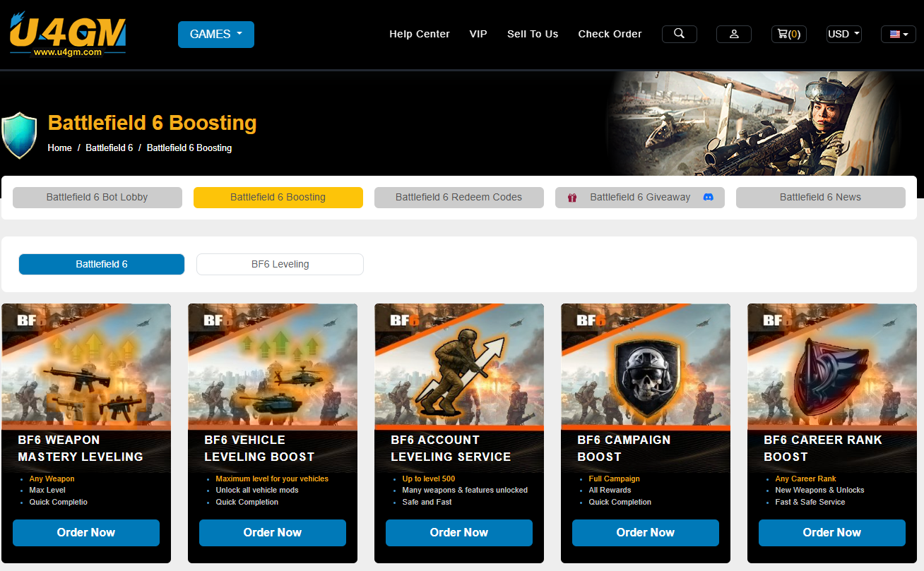Click the user account icon
The width and height of the screenshot is (924, 571).
point(733,34)
